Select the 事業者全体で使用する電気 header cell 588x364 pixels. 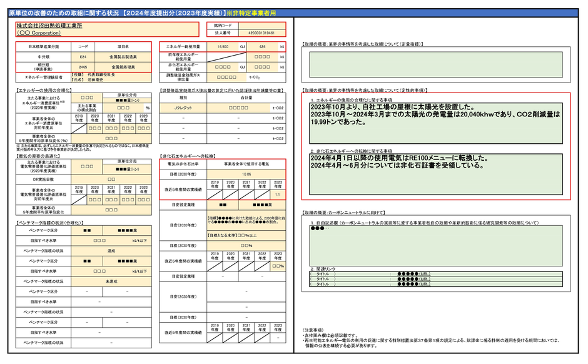246,164
